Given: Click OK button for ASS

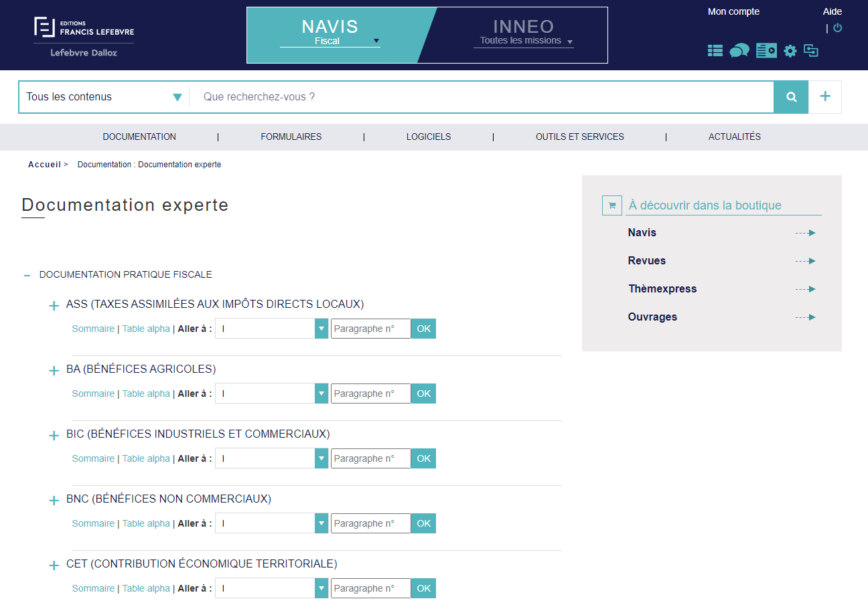Looking at the screenshot, I should pyautogui.click(x=423, y=329).
